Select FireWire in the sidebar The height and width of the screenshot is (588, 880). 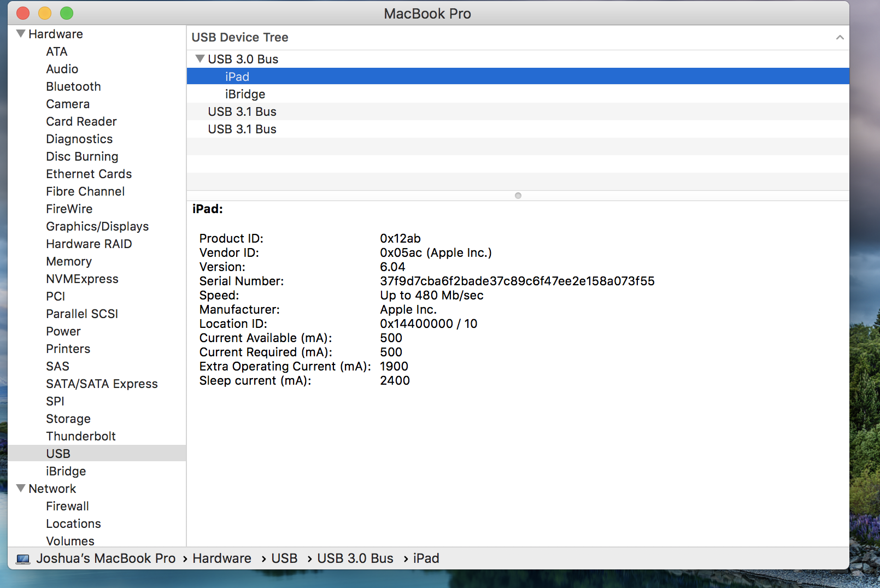(69, 209)
